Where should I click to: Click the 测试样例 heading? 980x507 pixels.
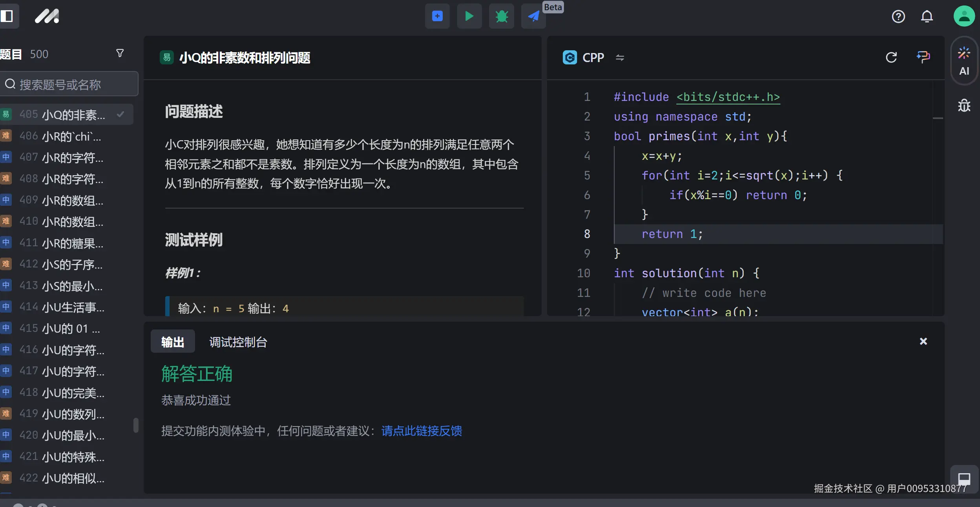(x=194, y=240)
